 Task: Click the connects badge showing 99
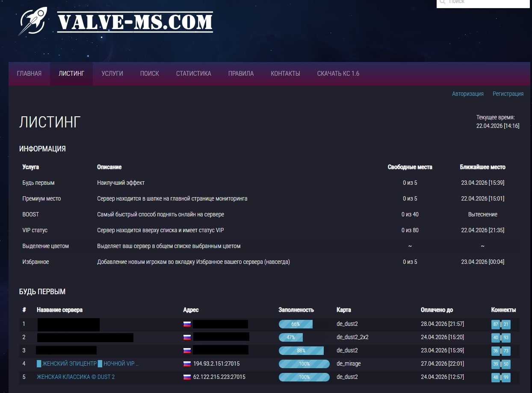point(506,378)
